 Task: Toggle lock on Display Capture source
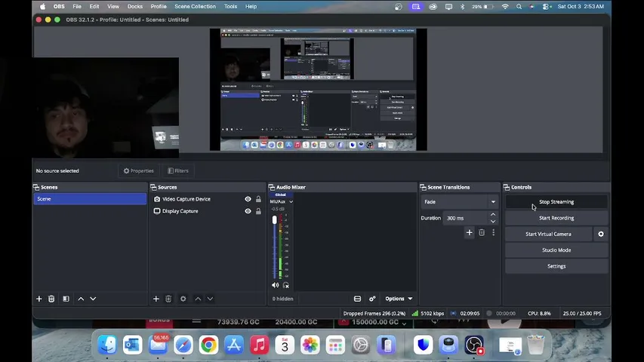tap(258, 211)
